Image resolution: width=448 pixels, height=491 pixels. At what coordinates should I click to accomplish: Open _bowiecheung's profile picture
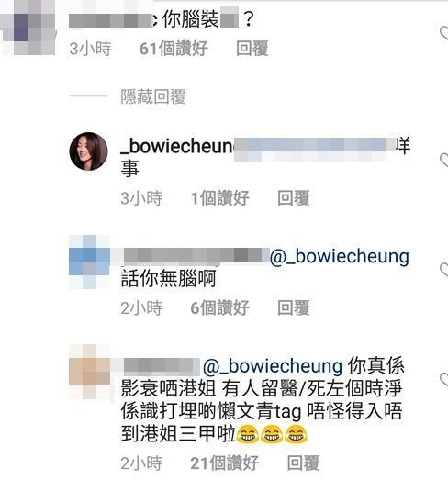point(88,151)
